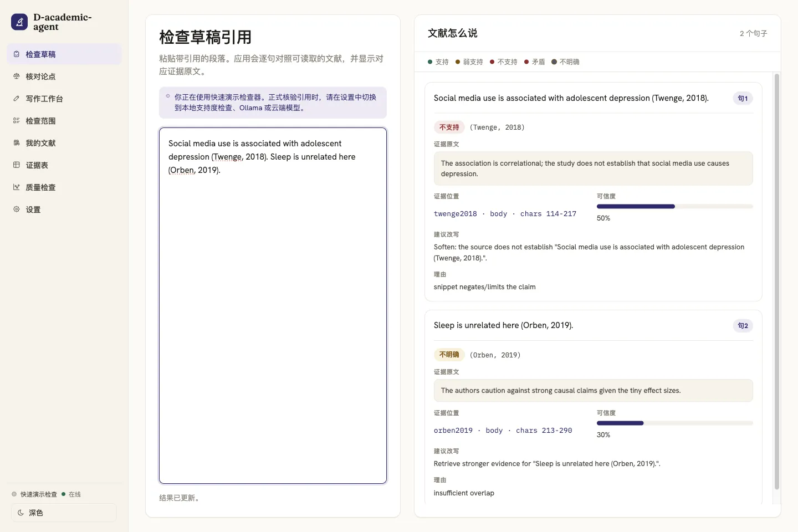This screenshot has width=798, height=532.
Task: Open the 检查草稿 menu item
Action: [x=64, y=54]
